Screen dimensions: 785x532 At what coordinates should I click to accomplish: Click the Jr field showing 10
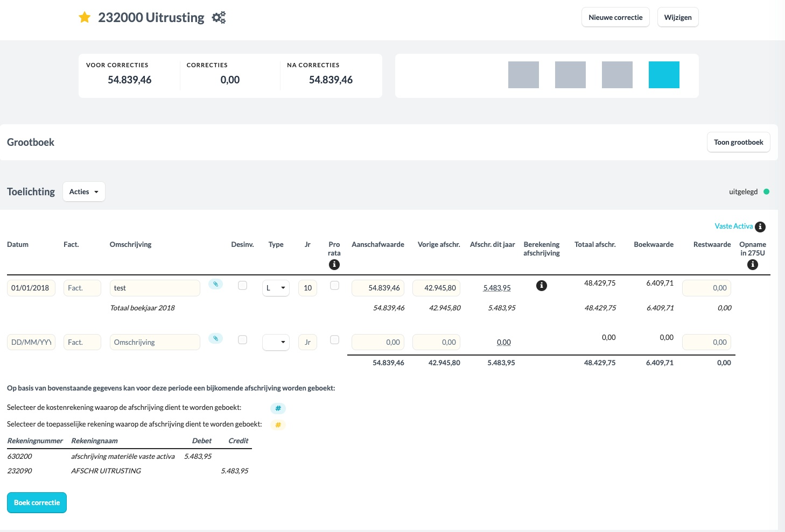click(307, 288)
